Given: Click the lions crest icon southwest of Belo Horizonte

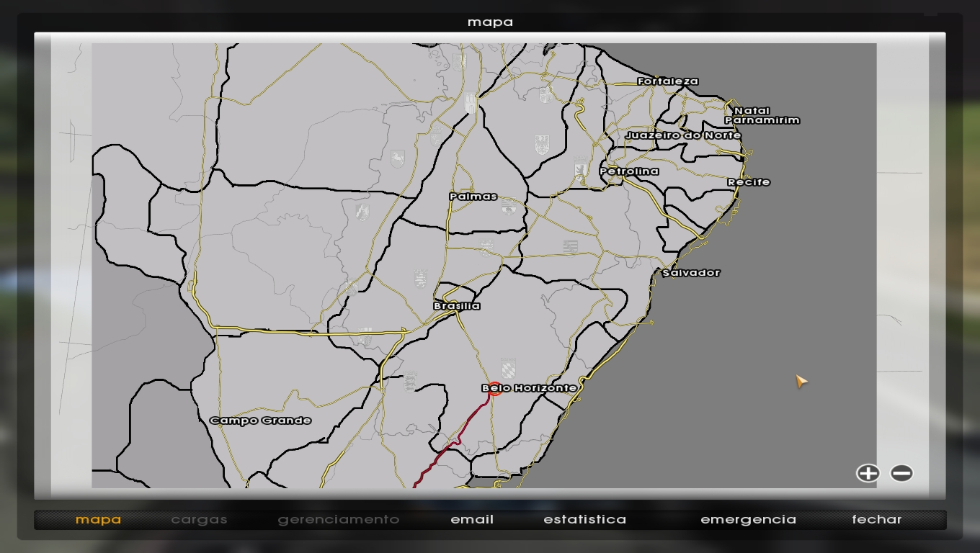Looking at the screenshot, I should (x=410, y=381).
